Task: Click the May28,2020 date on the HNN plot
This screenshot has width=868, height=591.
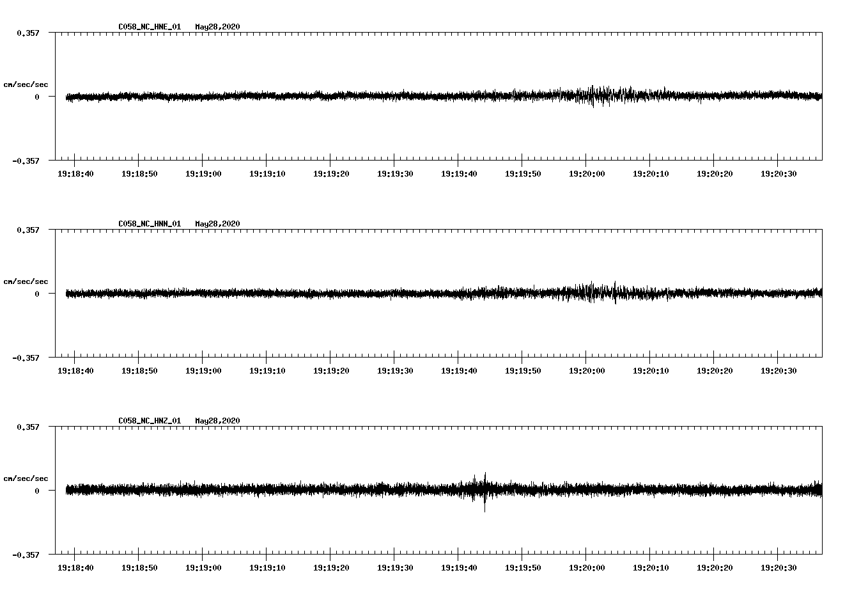Action: pos(217,224)
